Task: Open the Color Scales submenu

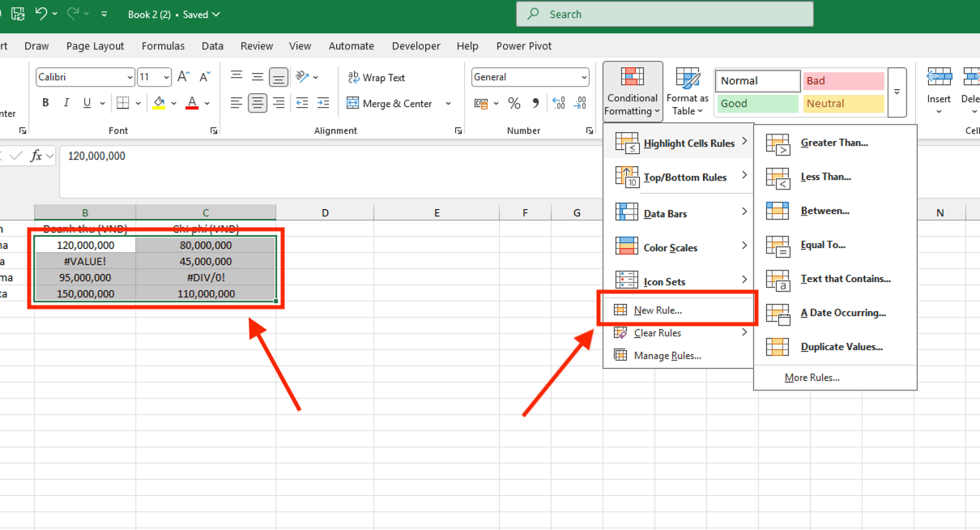Action: pos(679,247)
